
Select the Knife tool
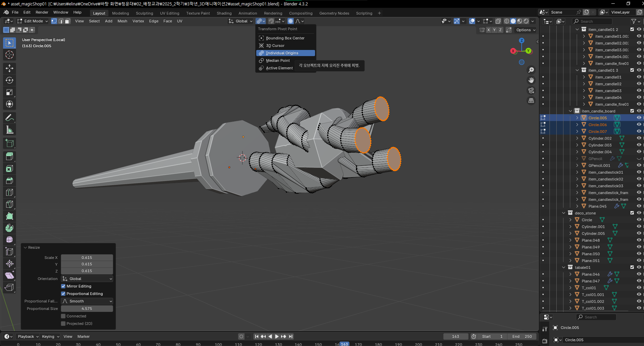coord(10,204)
